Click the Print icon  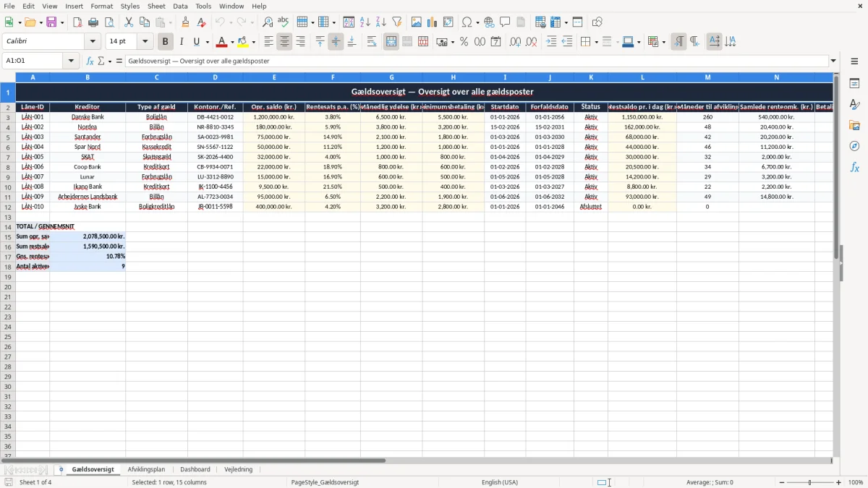pos(93,22)
